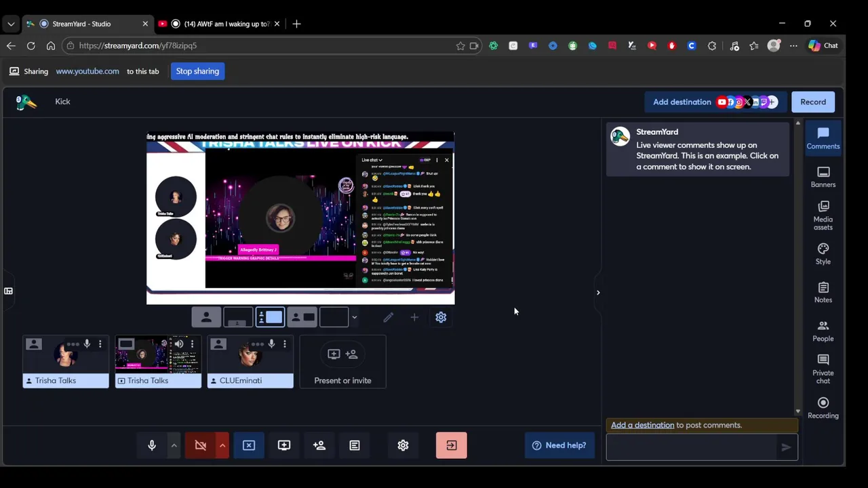Screen dimensions: 868x488
Task: Click the notes teleprompter icon in bottom bar
Action: (x=355, y=445)
